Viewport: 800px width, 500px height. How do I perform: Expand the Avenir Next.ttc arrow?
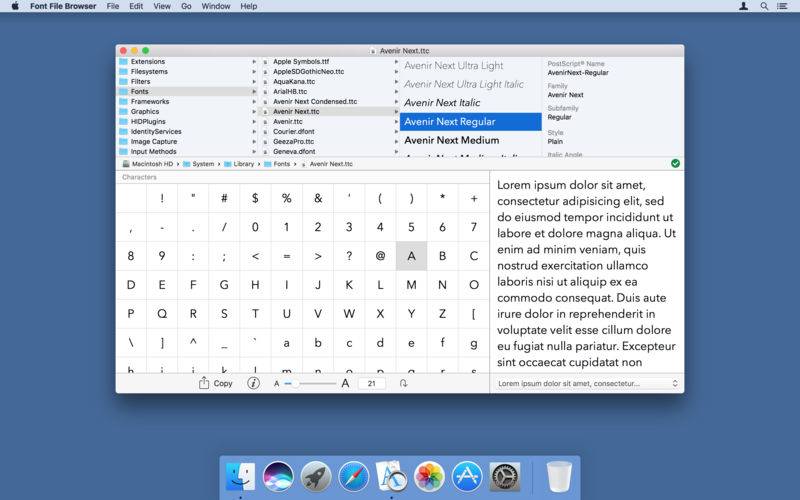point(396,111)
